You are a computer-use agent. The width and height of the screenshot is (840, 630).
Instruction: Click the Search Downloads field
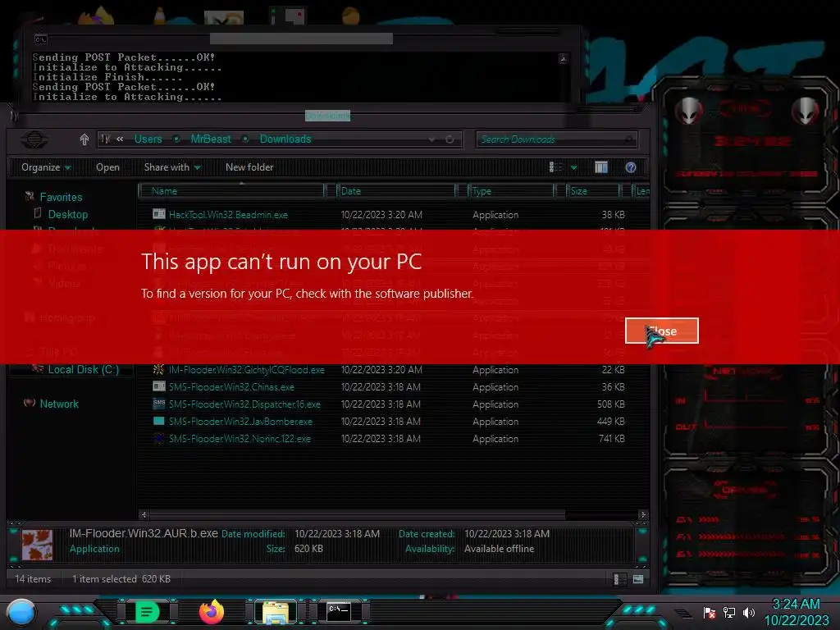pos(556,139)
